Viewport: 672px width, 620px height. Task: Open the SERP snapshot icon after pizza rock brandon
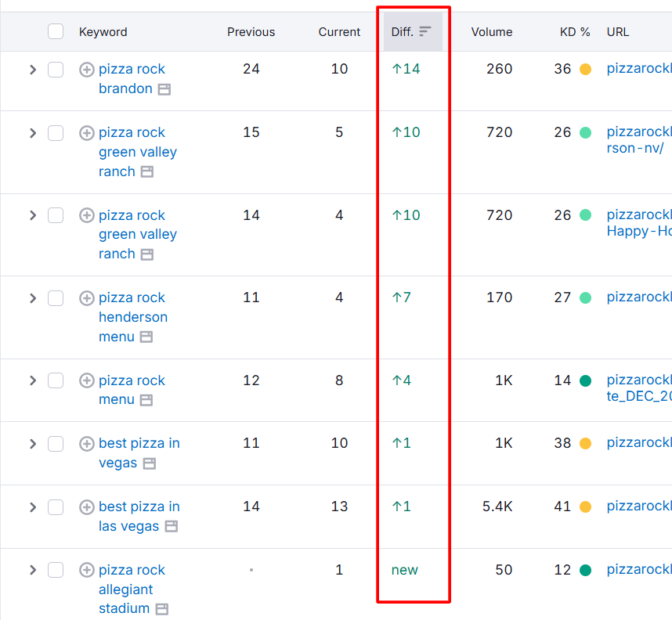164,89
